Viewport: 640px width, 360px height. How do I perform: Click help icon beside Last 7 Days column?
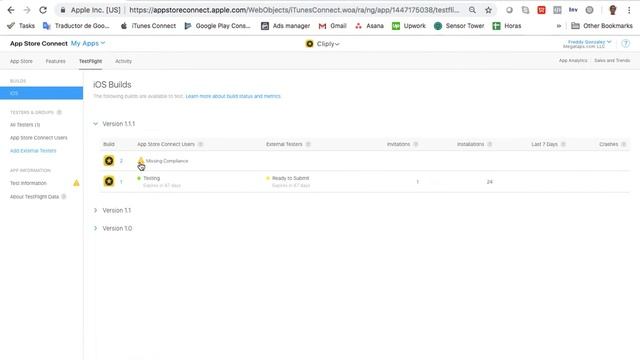point(563,144)
